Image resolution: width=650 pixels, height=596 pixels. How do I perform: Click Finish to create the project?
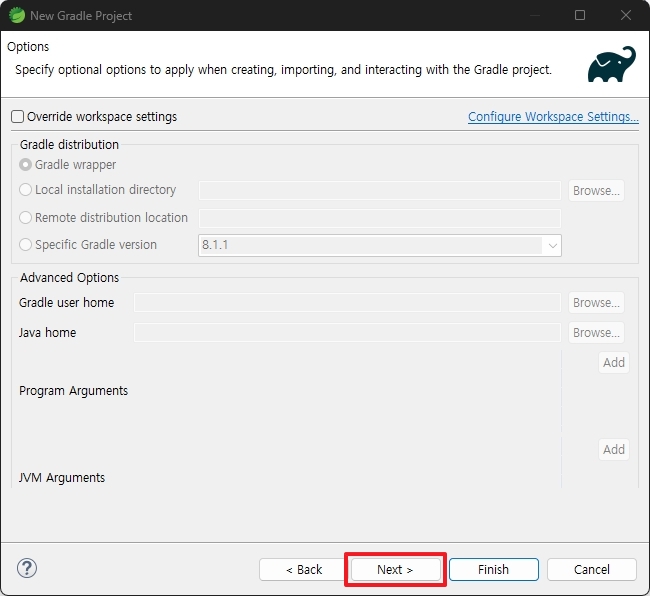coord(494,569)
